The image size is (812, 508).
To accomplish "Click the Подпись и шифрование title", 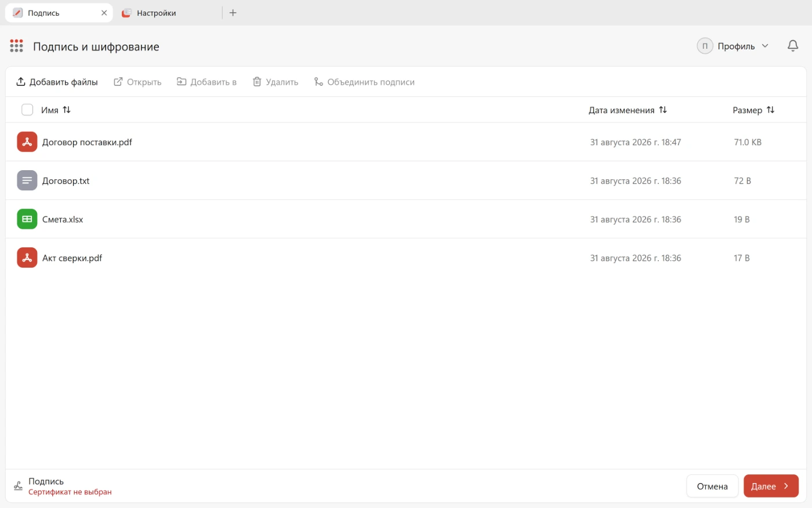I will click(x=96, y=46).
